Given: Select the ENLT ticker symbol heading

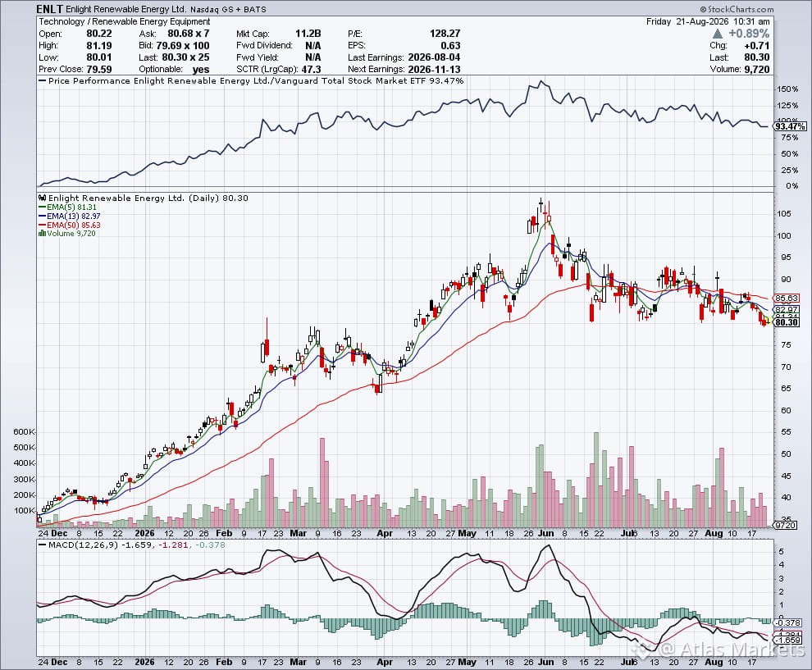Looking at the screenshot, I should pos(50,9).
